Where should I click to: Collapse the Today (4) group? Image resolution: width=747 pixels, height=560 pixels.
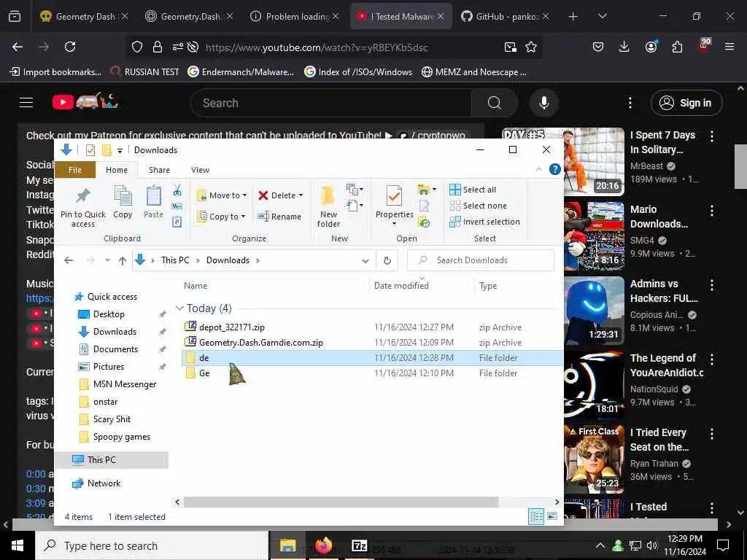point(179,308)
